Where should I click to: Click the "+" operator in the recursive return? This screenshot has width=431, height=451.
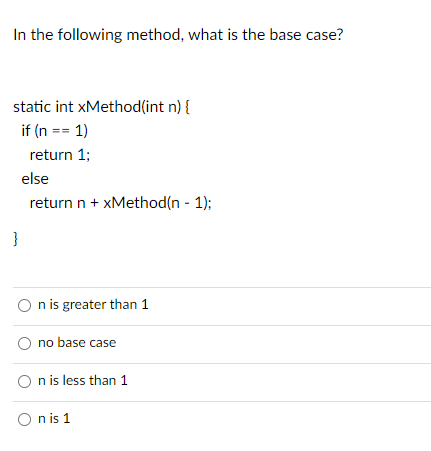94,203
